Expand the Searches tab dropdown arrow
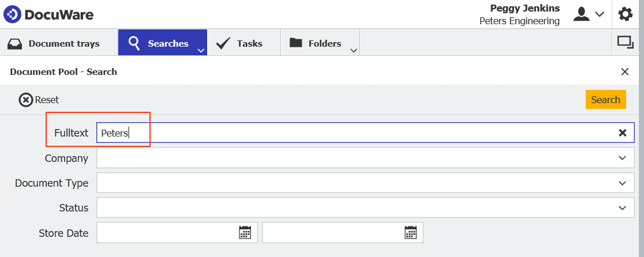 201,50
